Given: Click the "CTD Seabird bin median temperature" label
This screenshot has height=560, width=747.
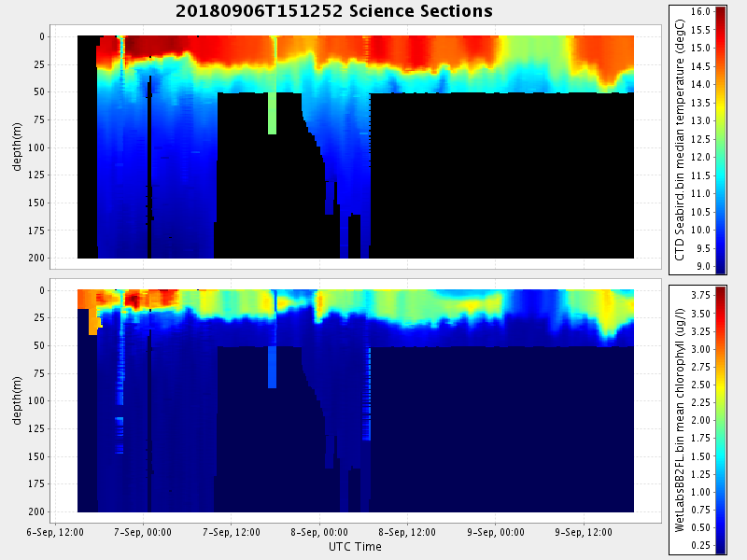Looking at the screenshot, I should (x=681, y=140).
